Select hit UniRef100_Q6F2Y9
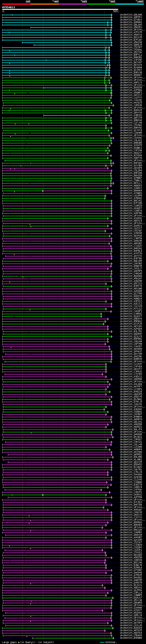This screenshot has height=644, width=146. click(131, 117)
